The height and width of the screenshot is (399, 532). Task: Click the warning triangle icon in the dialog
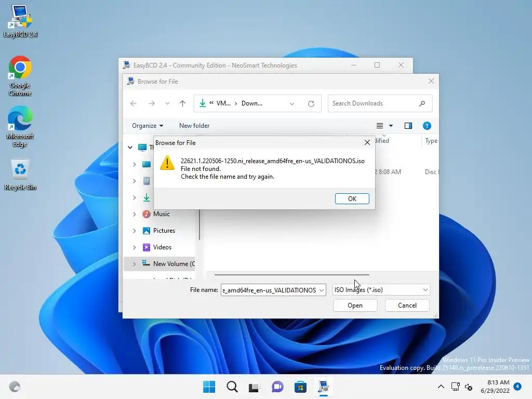coord(167,163)
